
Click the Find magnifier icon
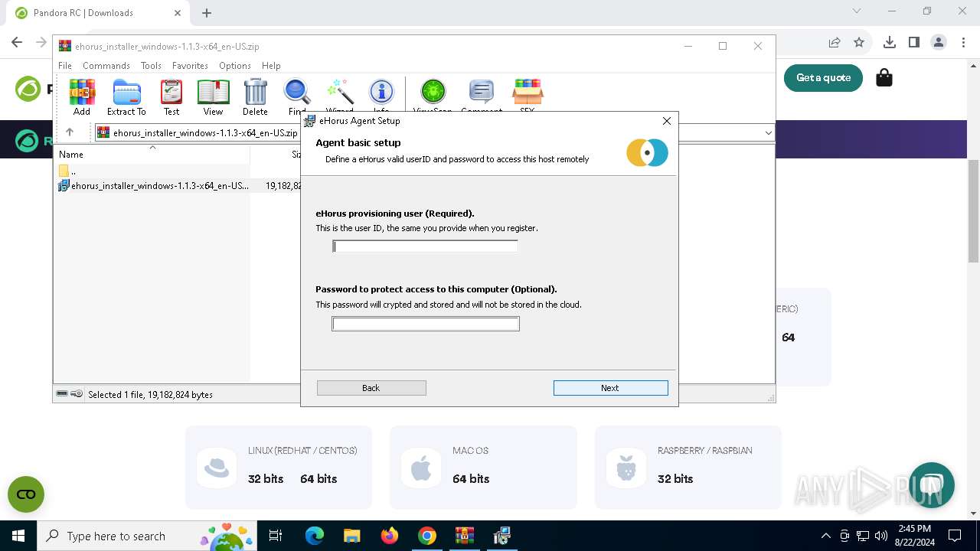[297, 96]
